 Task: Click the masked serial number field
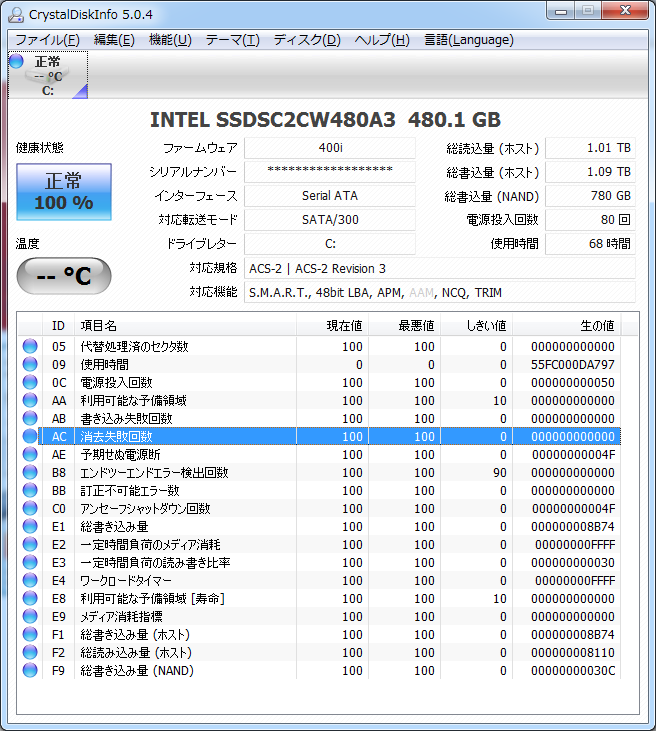[x=330, y=172]
